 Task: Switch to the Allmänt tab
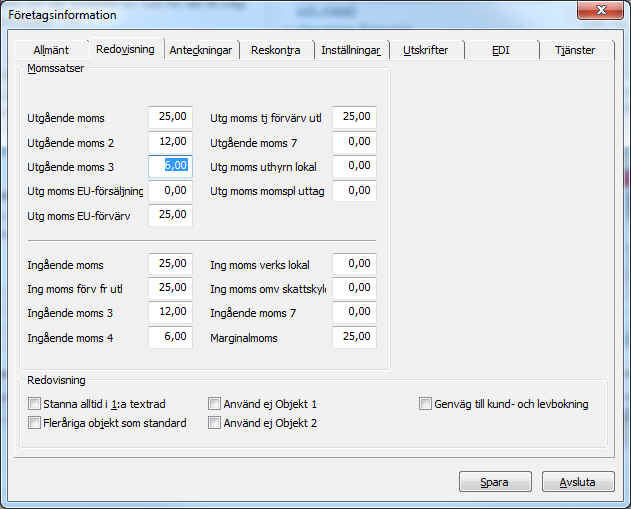[51, 50]
